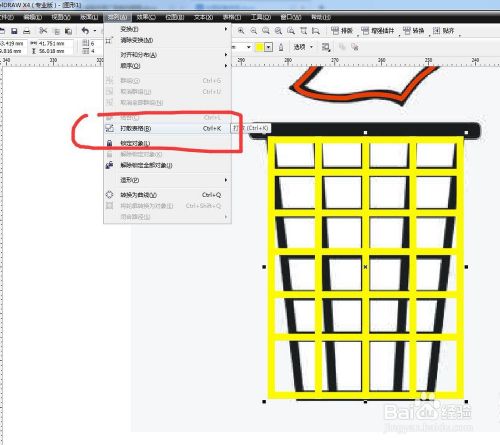Click the Paste clipboard icon

68,31
